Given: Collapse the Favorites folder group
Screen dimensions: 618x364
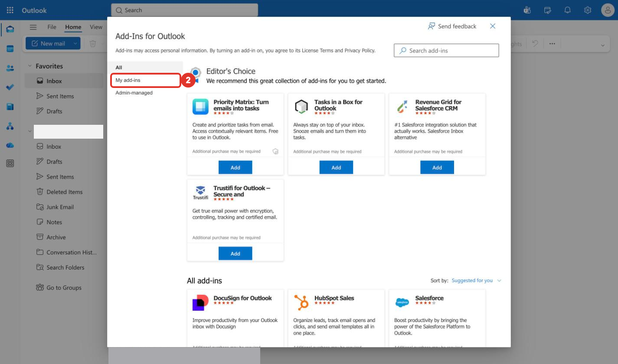Looking at the screenshot, I should click(x=30, y=66).
